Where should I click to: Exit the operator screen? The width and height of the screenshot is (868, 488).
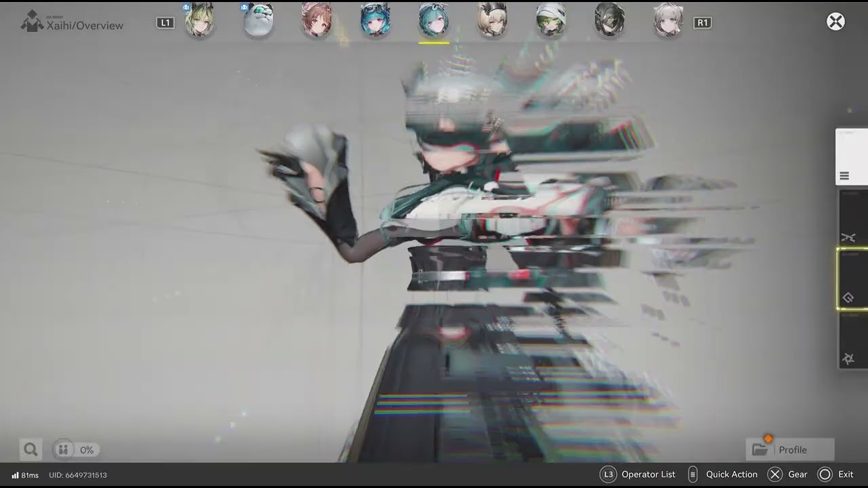(846, 474)
